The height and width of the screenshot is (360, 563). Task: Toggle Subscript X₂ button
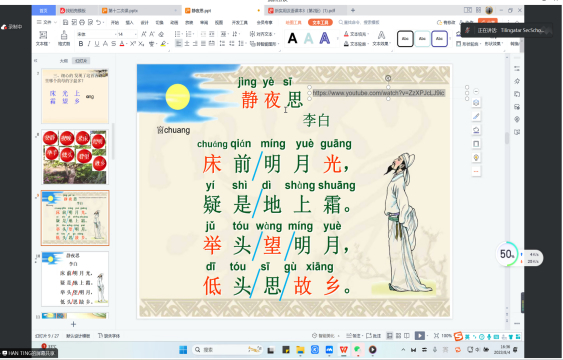click(141, 44)
